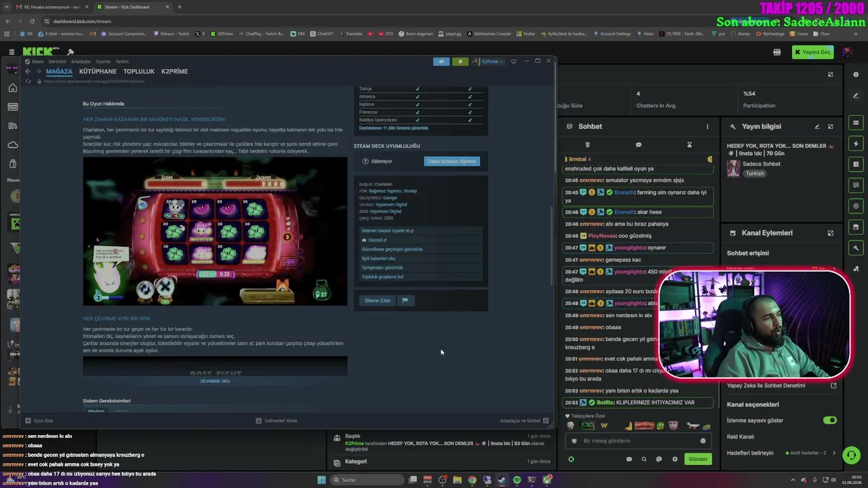Viewport: 868px width, 488px height.
Task: Open the Arkadaşlar menu in Steam
Action: click(81, 62)
